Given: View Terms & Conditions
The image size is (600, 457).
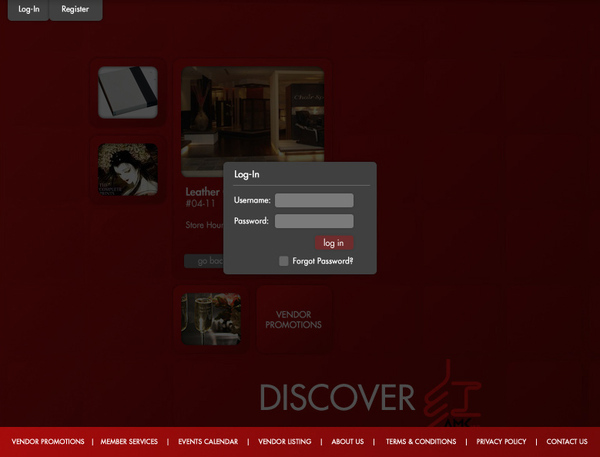Looking at the screenshot, I should click(421, 441).
